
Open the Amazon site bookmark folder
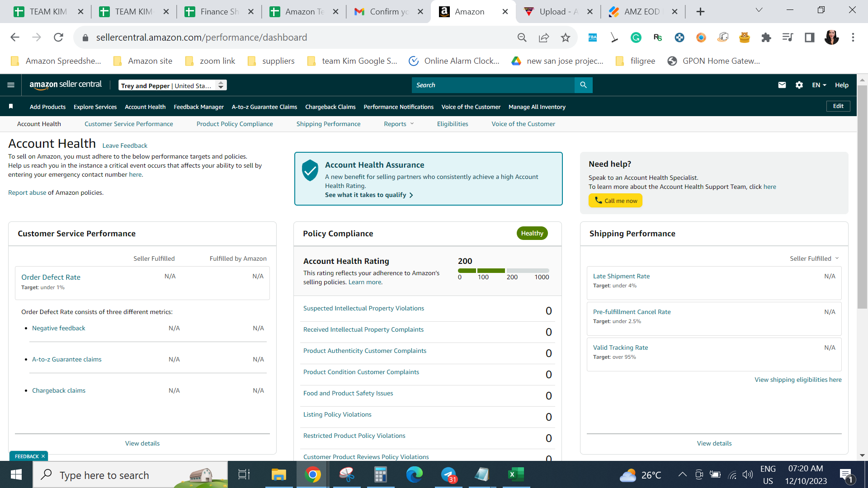[x=143, y=61]
